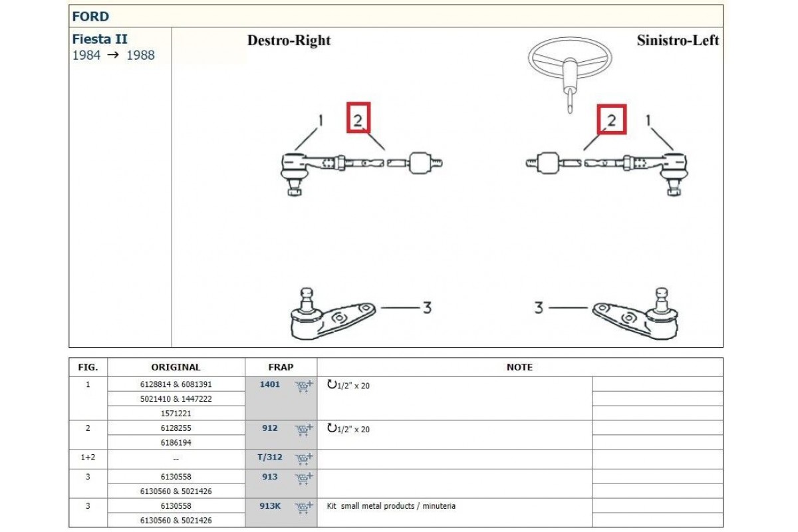Image resolution: width=798 pixels, height=532 pixels.
Task: Select original number 6186194
Action: coord(176,443)
